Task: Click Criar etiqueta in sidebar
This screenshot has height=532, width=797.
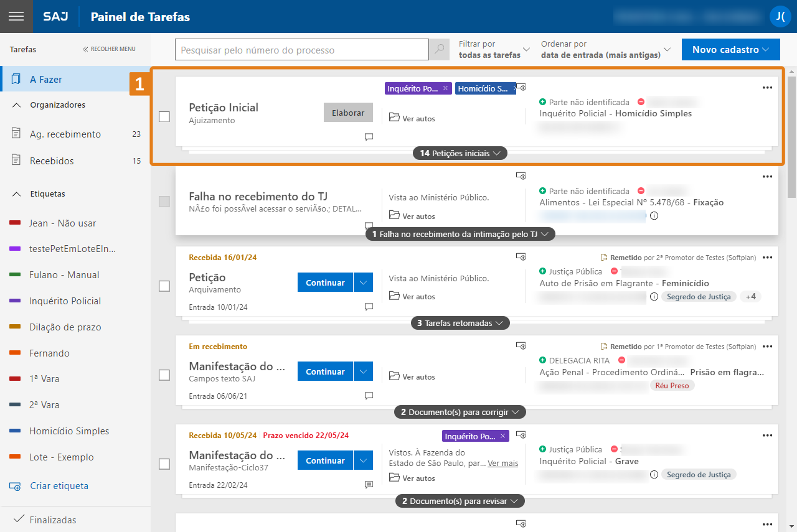Action: (x=59, y=486)
